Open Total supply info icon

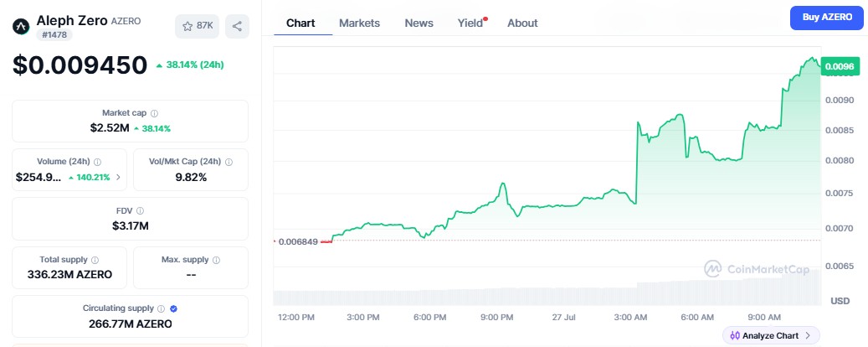[95, 260]
